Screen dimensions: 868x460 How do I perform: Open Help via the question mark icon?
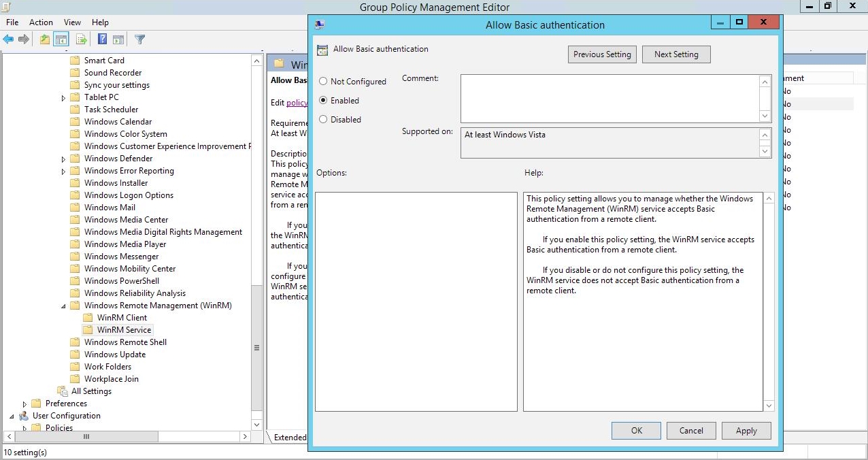click(x=102, y=39)
